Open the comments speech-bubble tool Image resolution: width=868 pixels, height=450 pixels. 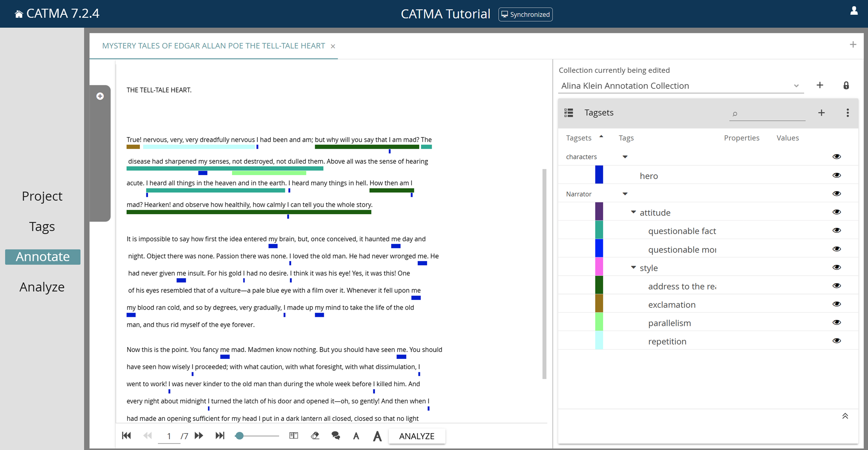click(x=335, y=436)
